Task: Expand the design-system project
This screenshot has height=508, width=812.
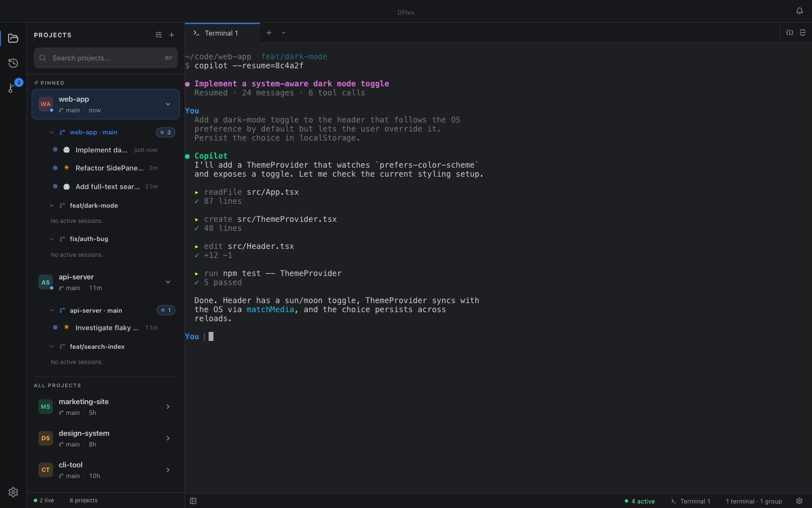Action: pos(167,438)
